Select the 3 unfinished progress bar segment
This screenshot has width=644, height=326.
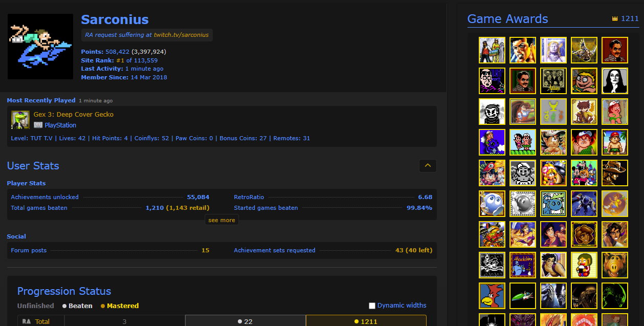pyautogui.click(x=124, y=321)
